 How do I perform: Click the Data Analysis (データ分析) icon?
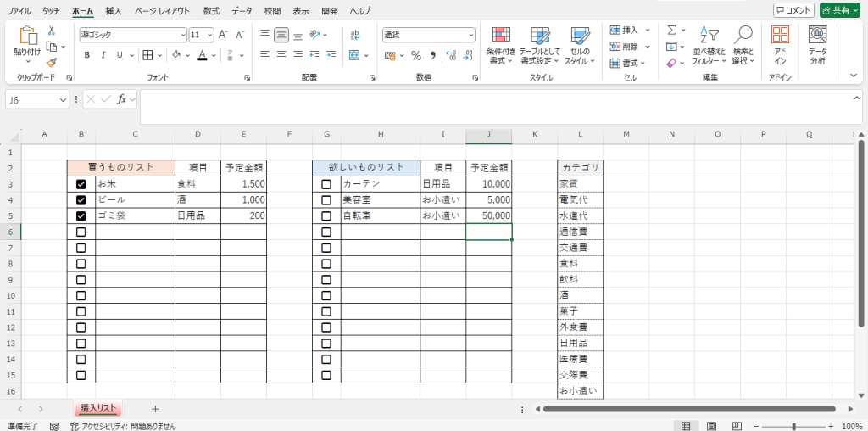click(817, 45)
